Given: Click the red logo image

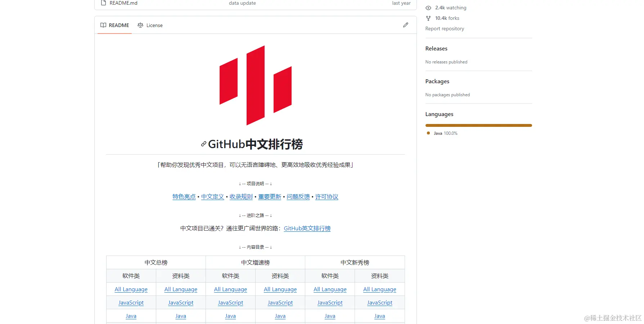Looking at the screenshot, I should pos(256,85).
